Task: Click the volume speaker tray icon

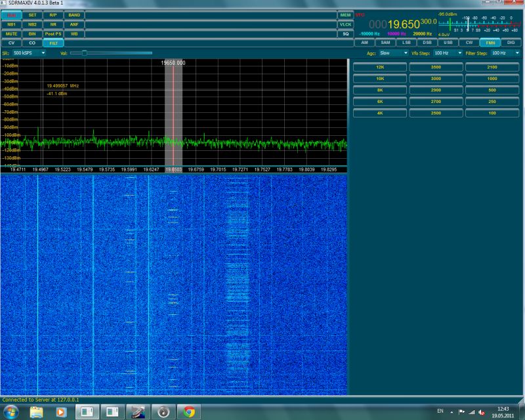Action: point(482,412)
